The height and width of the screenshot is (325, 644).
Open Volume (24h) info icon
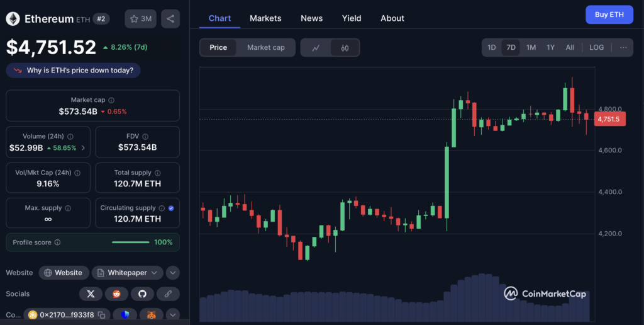[70, 136]
